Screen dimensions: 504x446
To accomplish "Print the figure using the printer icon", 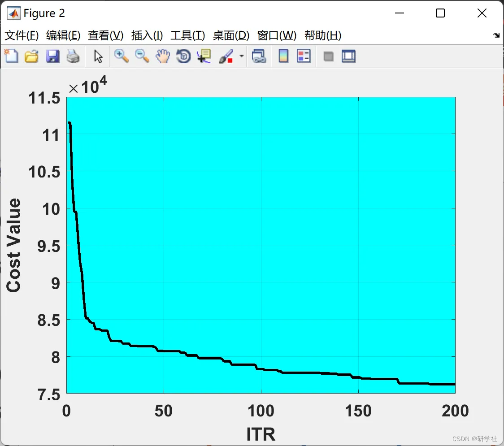I will pos(73,56).
